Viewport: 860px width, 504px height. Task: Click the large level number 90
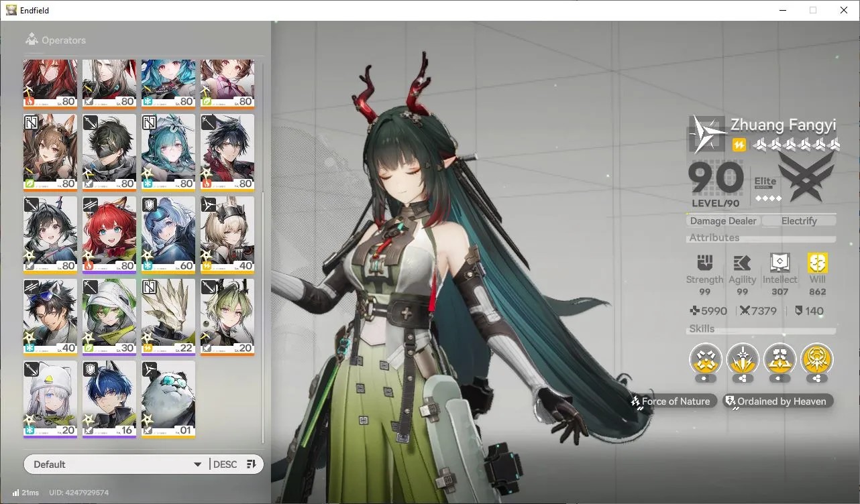716,178
